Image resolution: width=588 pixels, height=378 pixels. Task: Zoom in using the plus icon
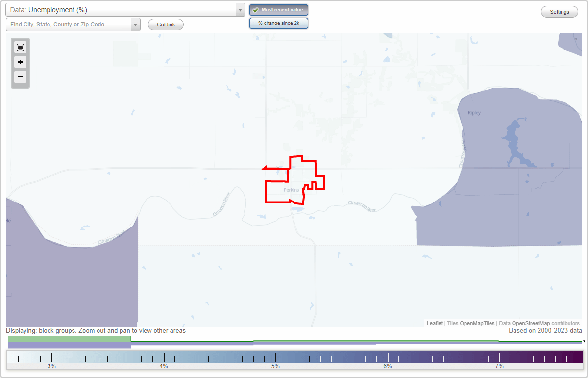tap(20, 62)
